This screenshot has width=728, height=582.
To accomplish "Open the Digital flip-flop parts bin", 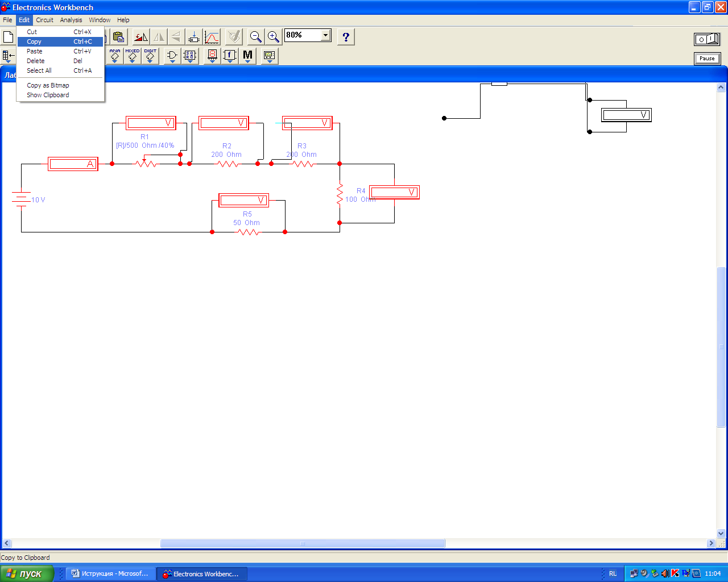I will [x=190, y=56].
